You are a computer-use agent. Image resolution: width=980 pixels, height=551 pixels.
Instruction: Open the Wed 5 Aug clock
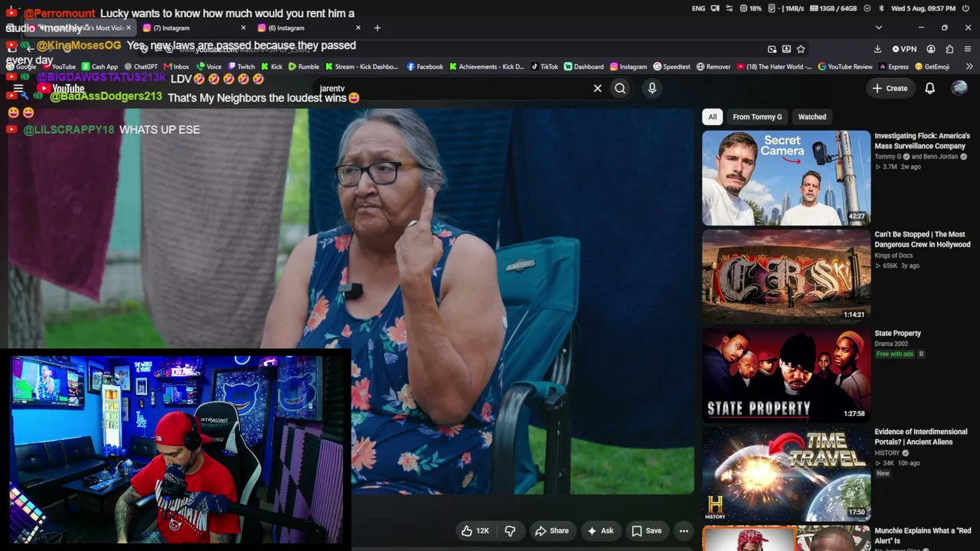[923, 8]
